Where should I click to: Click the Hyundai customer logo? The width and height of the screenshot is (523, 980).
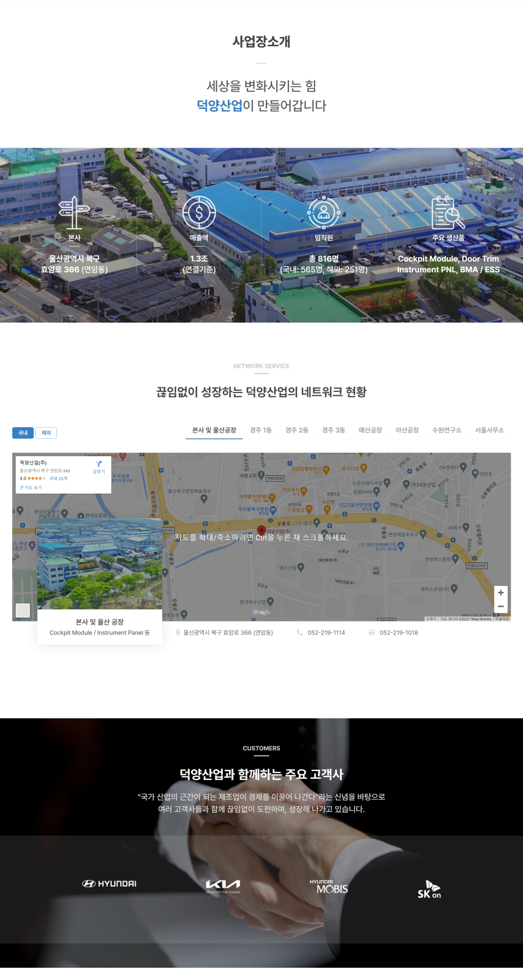(110, 884)
